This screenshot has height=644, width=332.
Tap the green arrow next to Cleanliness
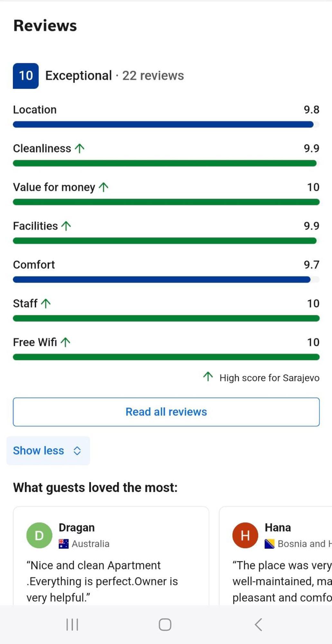point(79,148)
